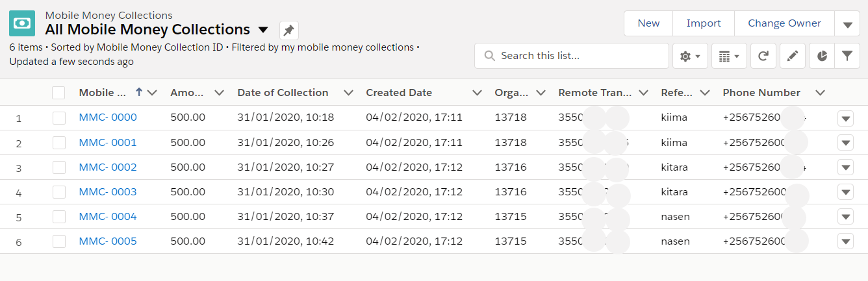Open list view controls gear icon

(x=689, y=56)
